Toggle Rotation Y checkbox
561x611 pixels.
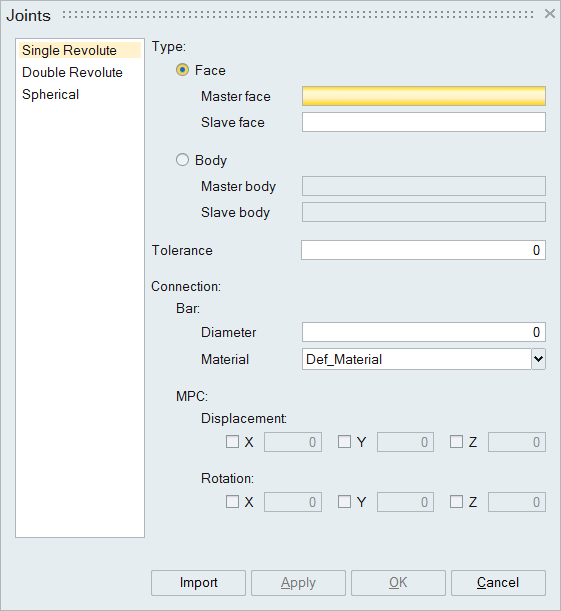(x=344, y=502)
